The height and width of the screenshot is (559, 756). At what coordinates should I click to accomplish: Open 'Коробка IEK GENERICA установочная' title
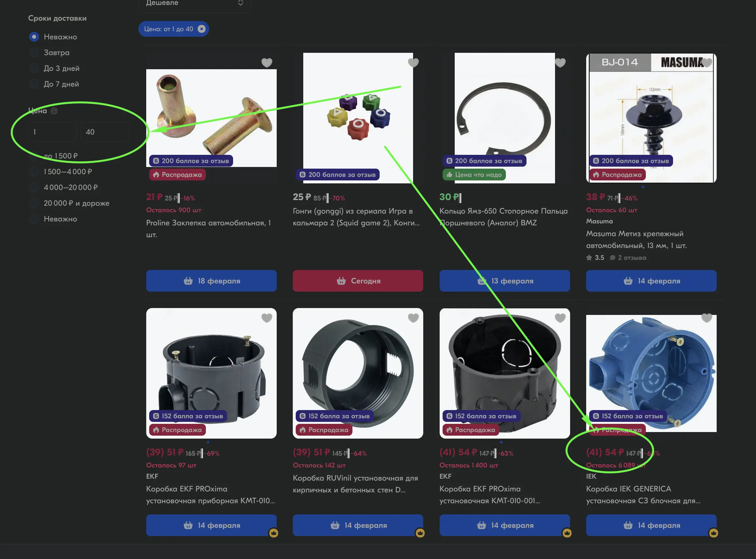click(644, 495)
